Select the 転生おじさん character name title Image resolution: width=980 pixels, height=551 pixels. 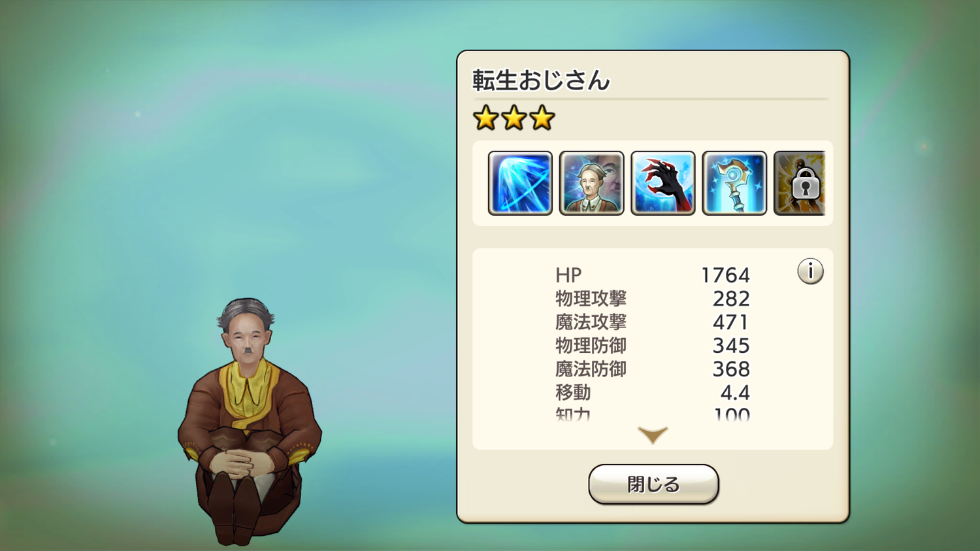(x=541, y=80)
